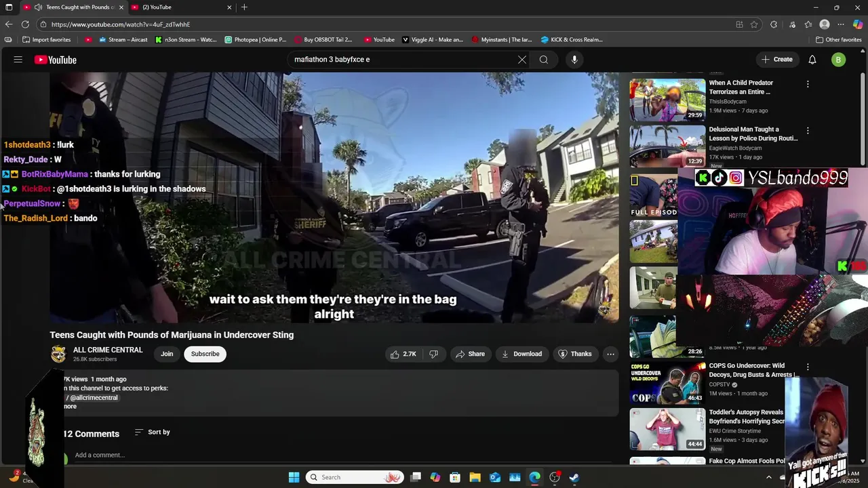Open options for 'When A Child Predator' video
Viewport: 868px width, 488px height.
808,84
